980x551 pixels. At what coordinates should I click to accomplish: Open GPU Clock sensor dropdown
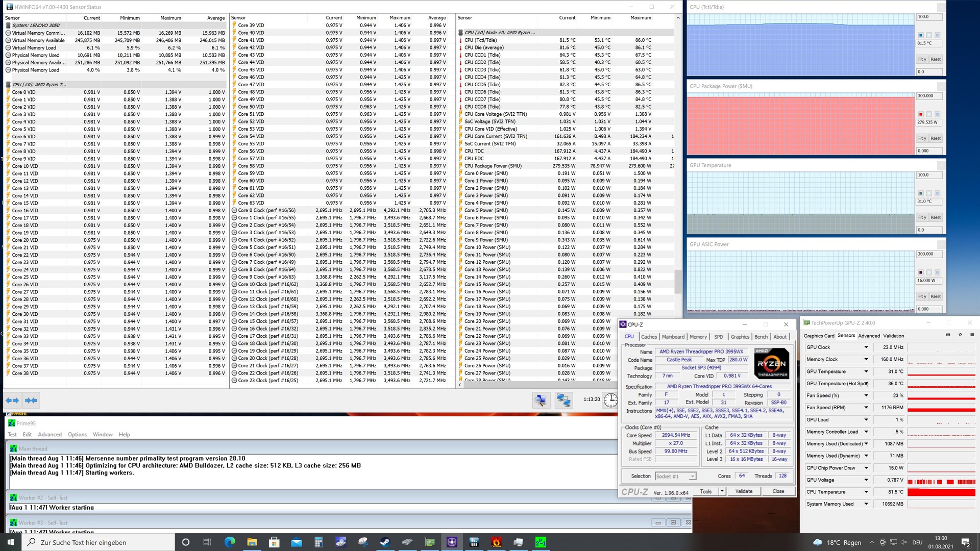866,347
